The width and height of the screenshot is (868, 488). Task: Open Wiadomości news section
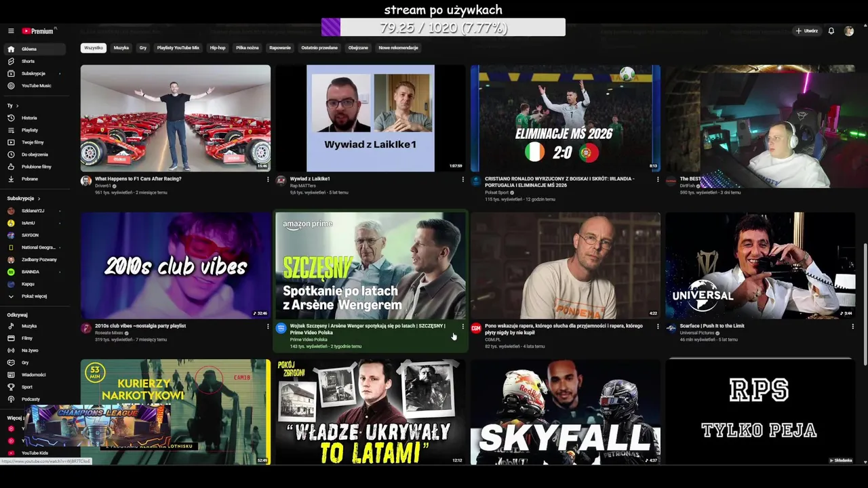coord(34,375)
